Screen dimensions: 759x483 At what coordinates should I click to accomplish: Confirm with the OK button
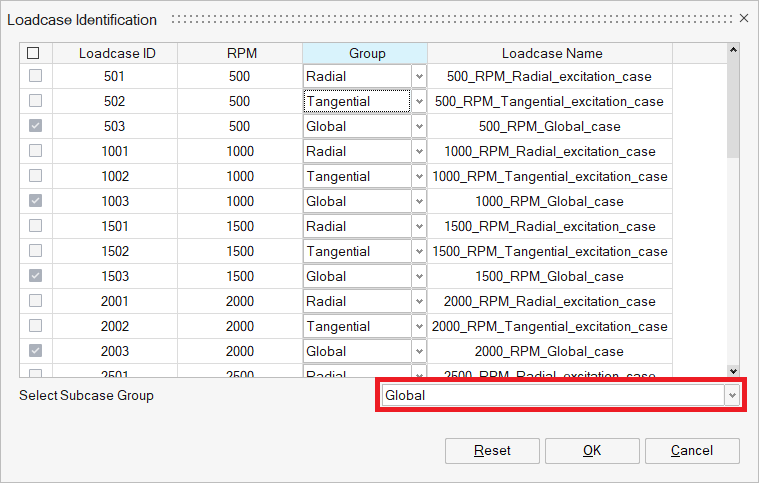(592, 451)
